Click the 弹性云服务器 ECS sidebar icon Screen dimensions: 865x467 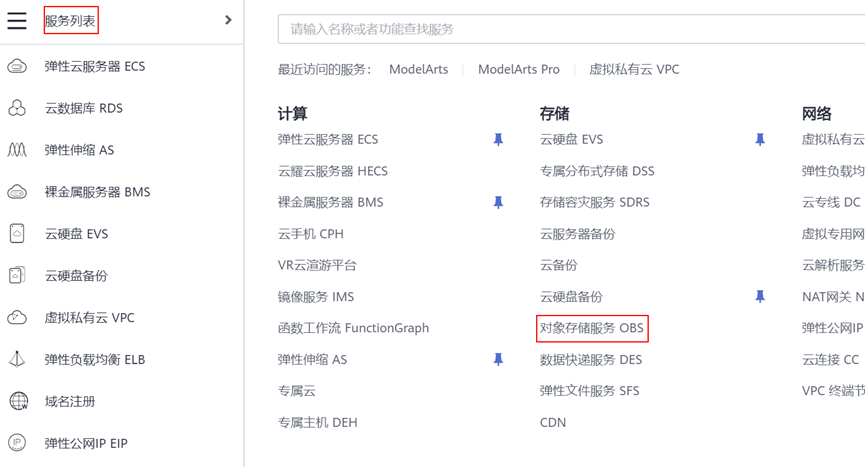pos(17,67)
